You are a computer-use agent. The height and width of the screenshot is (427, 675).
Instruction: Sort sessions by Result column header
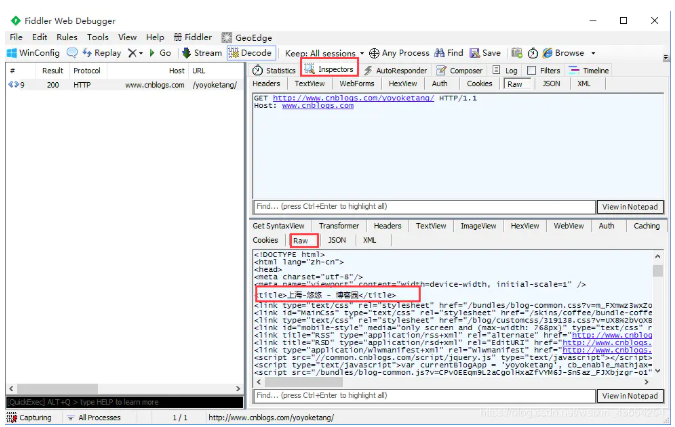coord(53,71)
